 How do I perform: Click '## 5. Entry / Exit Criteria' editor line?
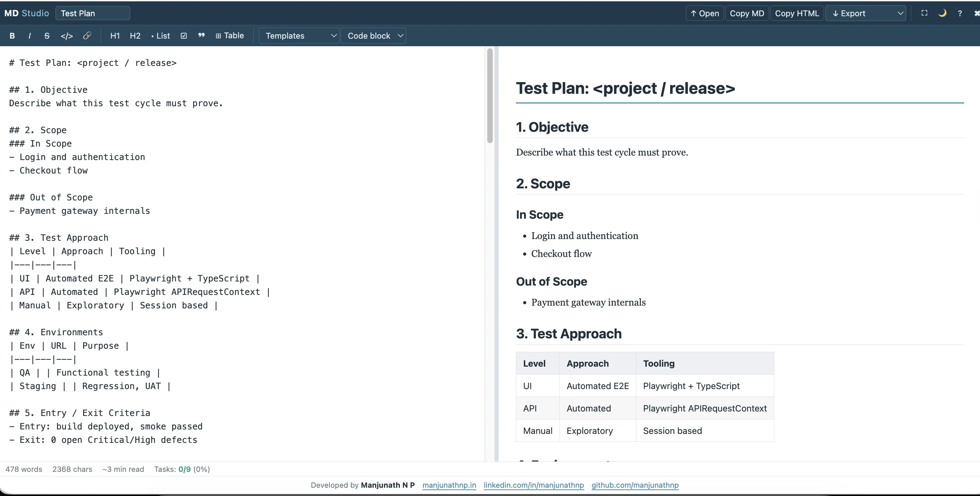click(79, 413)
